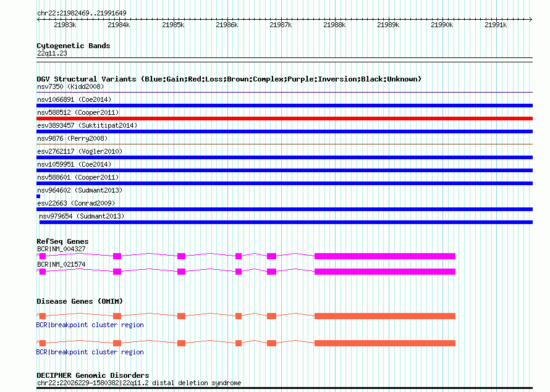
Task: Click the leftmost small exon of NM_021574
Action: click(x=43, y=272)
